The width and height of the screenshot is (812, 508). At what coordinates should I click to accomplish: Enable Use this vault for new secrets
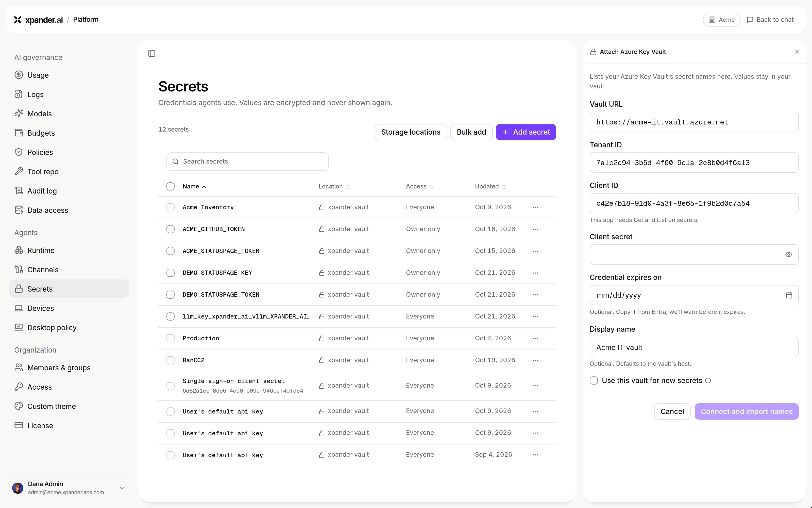[x=594, y=380]
